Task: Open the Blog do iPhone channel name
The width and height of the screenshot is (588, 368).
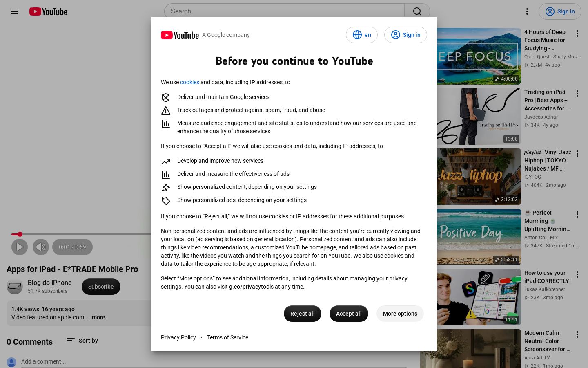Action: pyautogui.click(x=49, y=283)
